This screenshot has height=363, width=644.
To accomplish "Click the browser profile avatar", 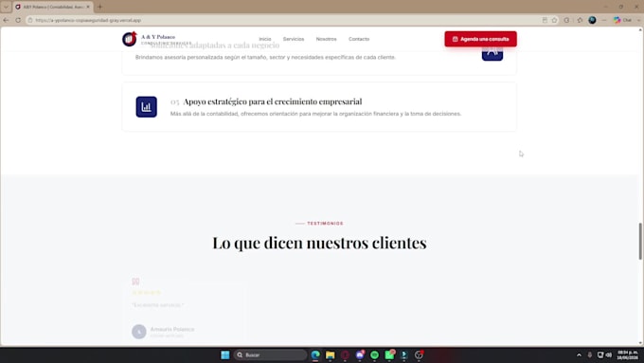I will tap(592, 20).
